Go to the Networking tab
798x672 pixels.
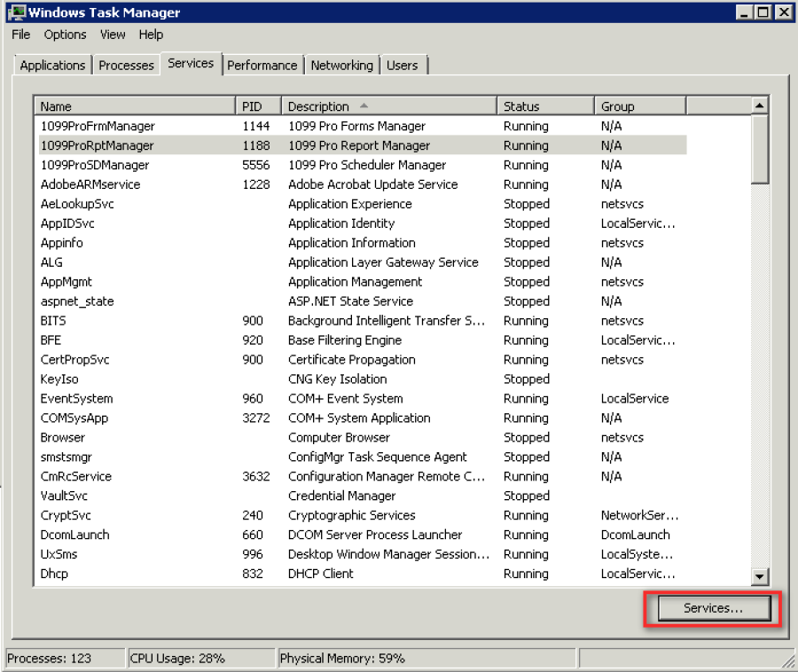tap(342, 65)
